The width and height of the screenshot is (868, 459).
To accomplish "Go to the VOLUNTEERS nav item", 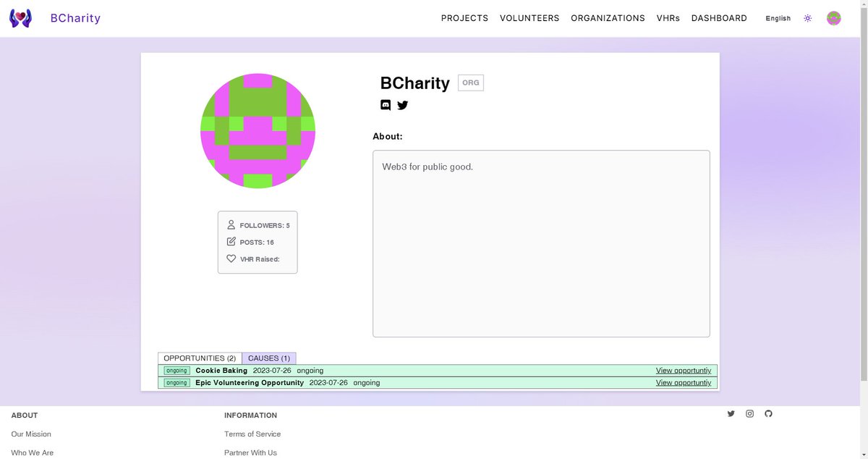I will 529,18.
